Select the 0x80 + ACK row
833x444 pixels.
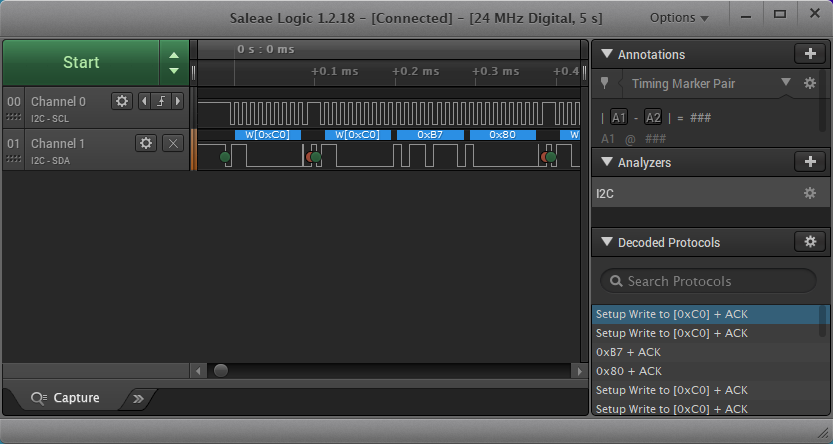click(708, 371)
